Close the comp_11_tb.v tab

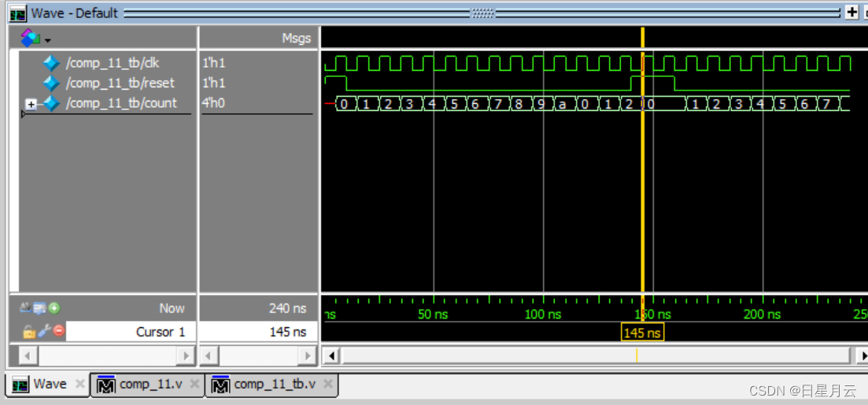coord(327,384)
